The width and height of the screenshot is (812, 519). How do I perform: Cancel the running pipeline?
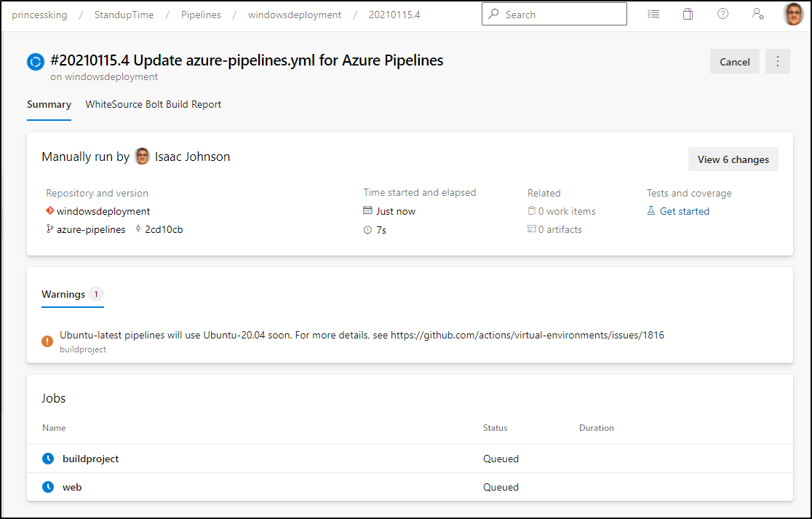(x=734, y=61)
